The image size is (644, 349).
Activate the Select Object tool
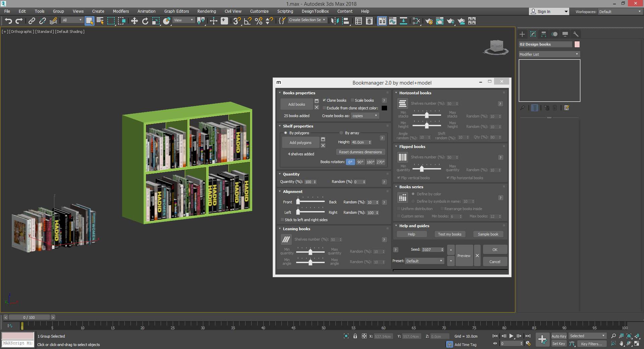click(89, 21)
